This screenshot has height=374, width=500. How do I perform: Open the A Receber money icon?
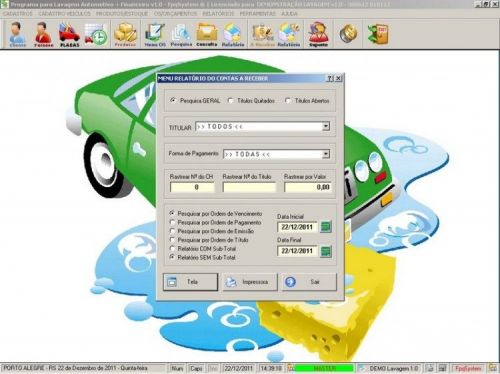(263, 34)
